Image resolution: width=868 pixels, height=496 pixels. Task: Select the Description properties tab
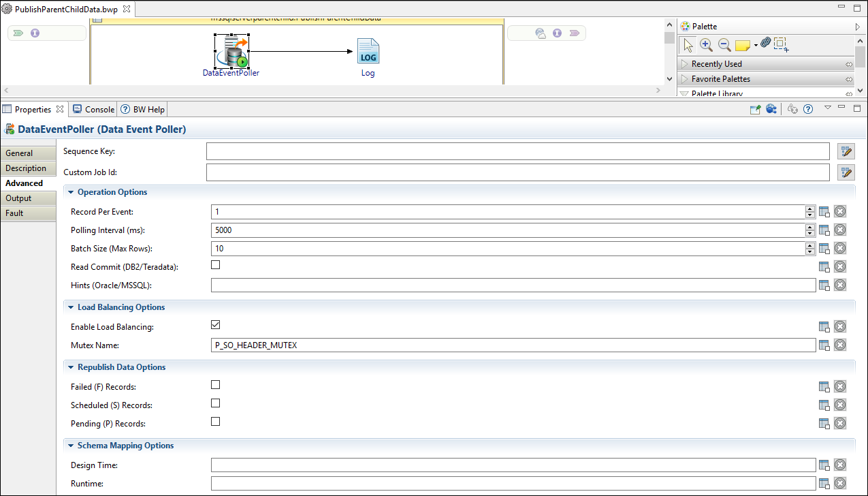tap(28, 168)
